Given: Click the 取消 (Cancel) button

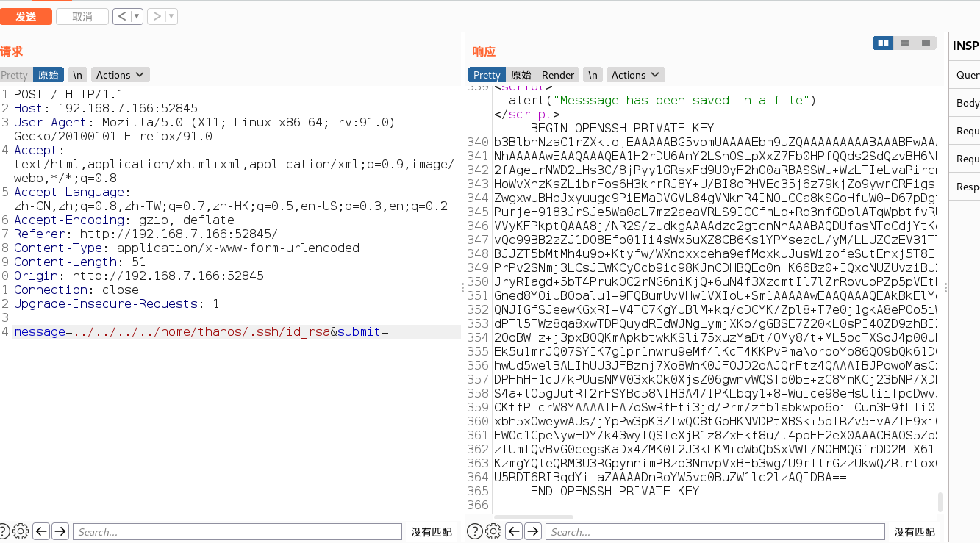Looking at the screenshot, I should pos(82,16).
